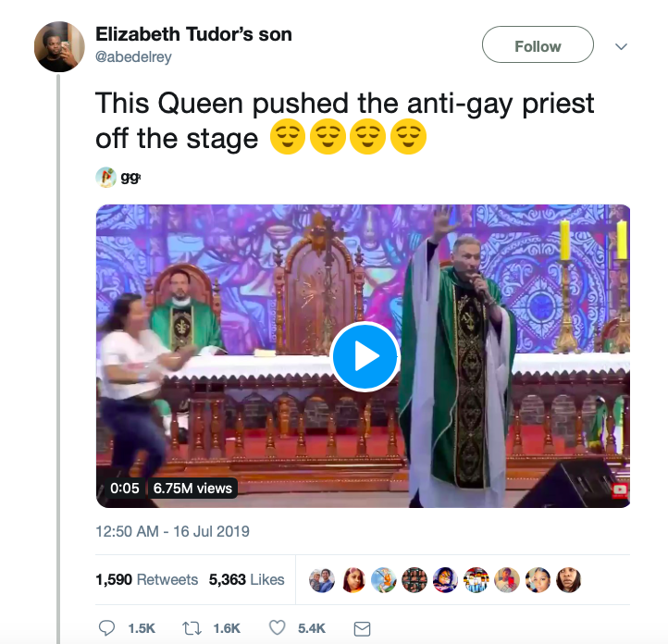Screen dimensions: 668x644
Task: Click the envelope direct message icon
Action: click(362, 628)
